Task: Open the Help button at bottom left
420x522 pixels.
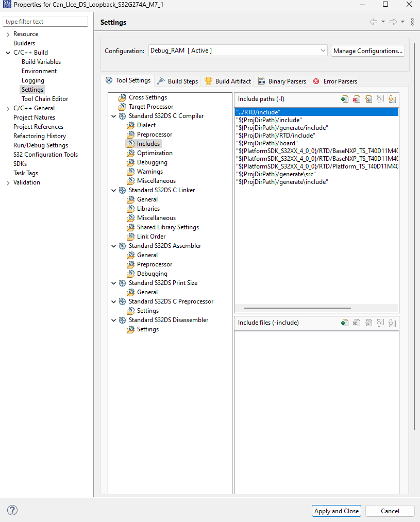Action: point(12,510)
